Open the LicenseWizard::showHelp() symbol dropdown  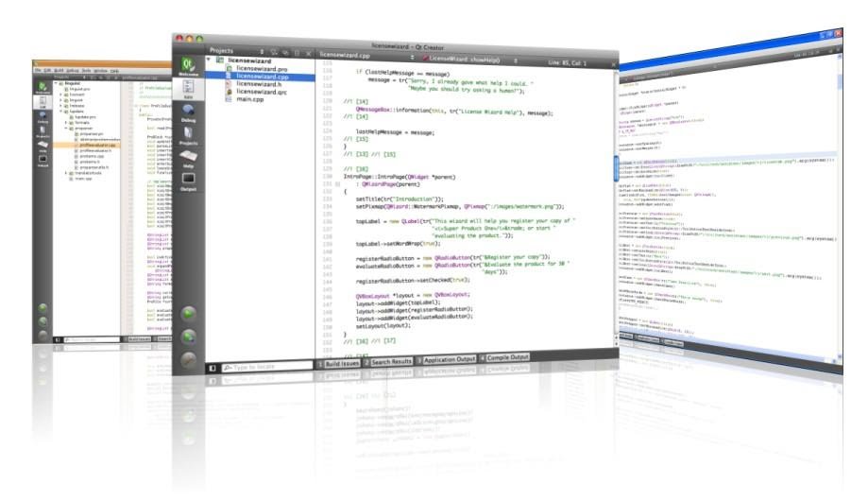pos(516,60)
